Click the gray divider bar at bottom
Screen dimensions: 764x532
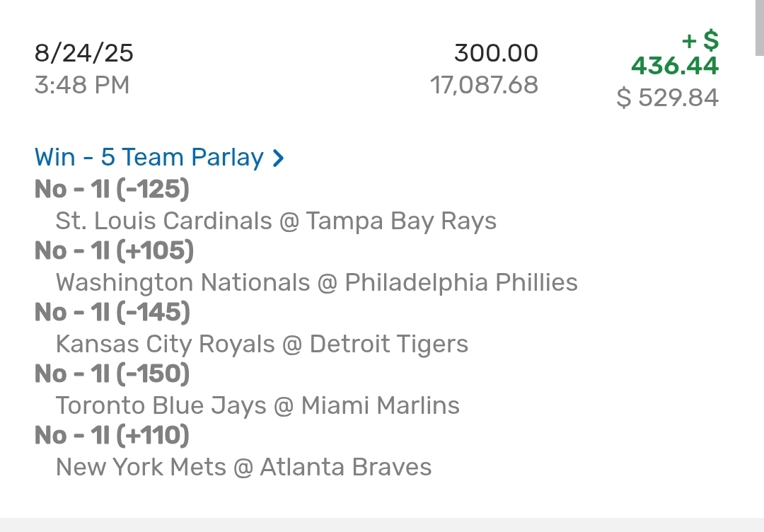(x=382, y=524)
